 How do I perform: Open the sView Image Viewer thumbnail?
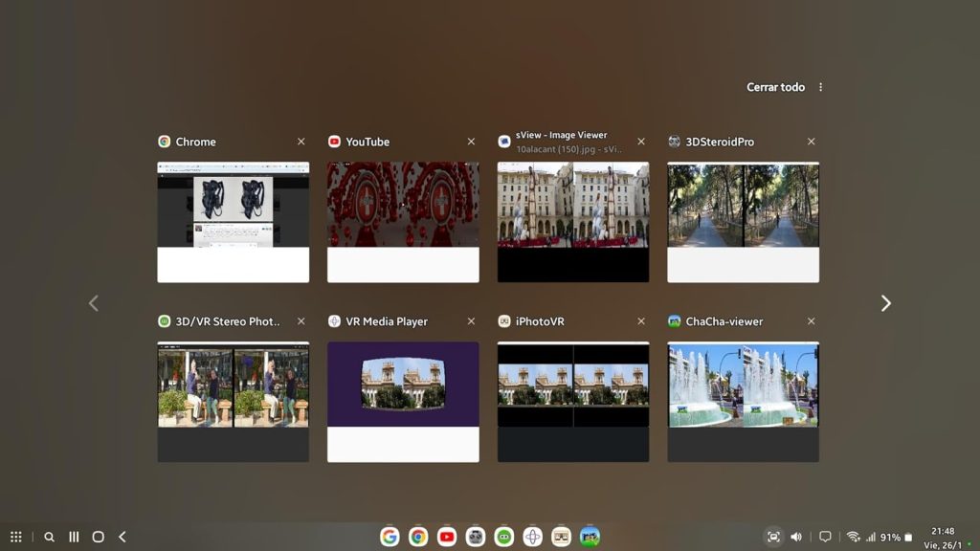573,222
